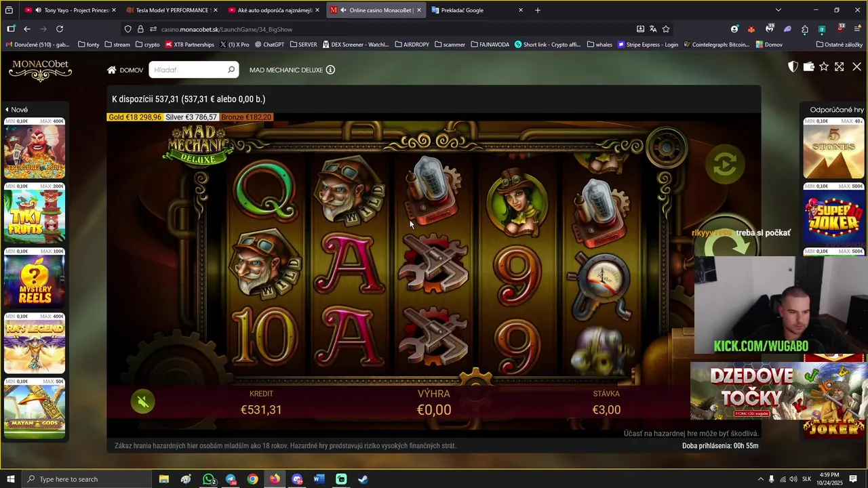Open the crypto bookmarks folder

click(148, 45)
